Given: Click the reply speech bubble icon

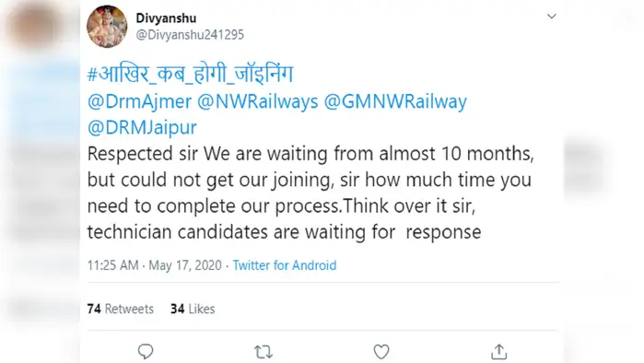Looking at the screenshot, I should (146, 352).
